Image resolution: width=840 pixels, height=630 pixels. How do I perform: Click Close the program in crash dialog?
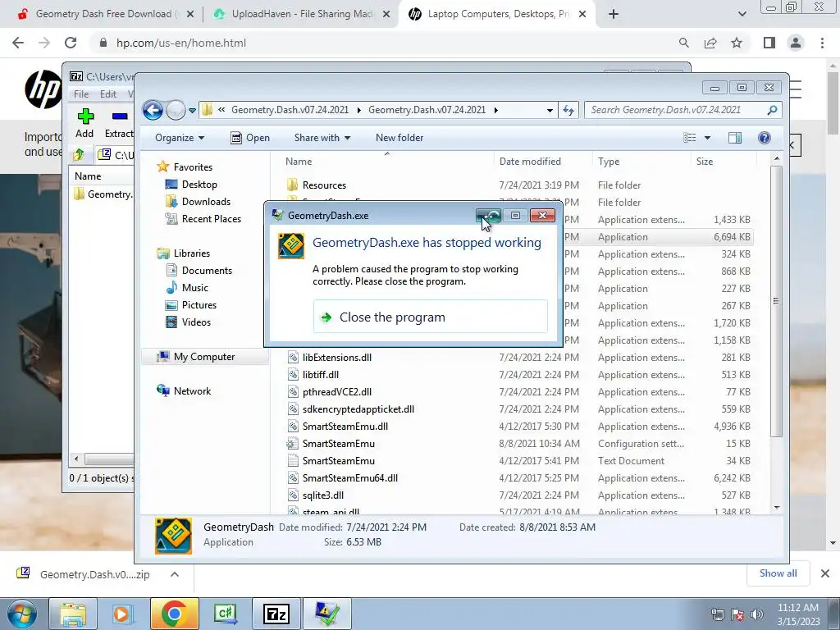430,317
